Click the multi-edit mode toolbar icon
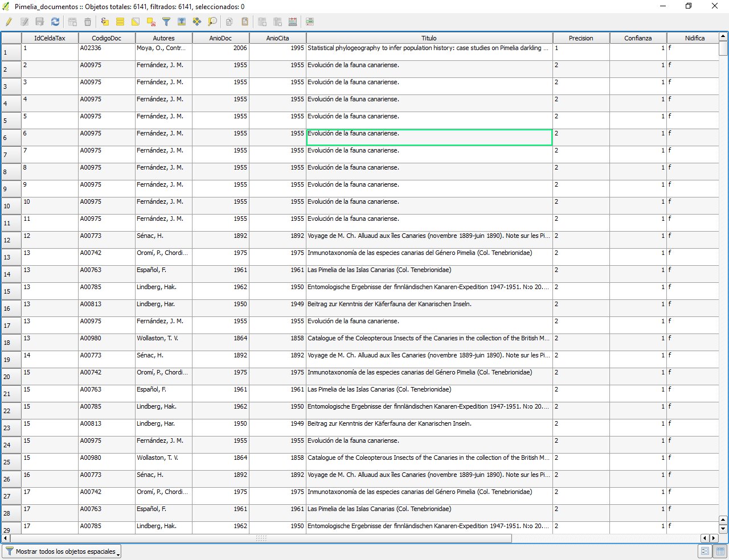Viewport: 729px width, 560px height. pyautogui.click(x=24, y=22)
